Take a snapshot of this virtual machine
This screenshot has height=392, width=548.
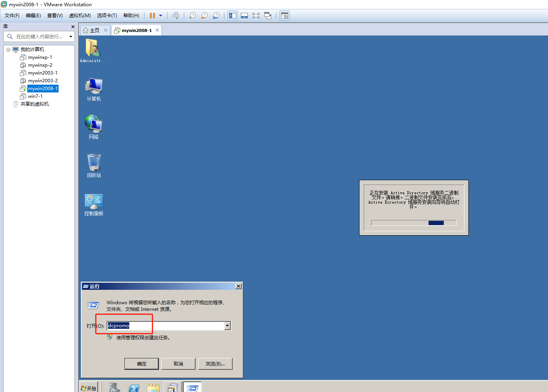[x=192, y=16]
